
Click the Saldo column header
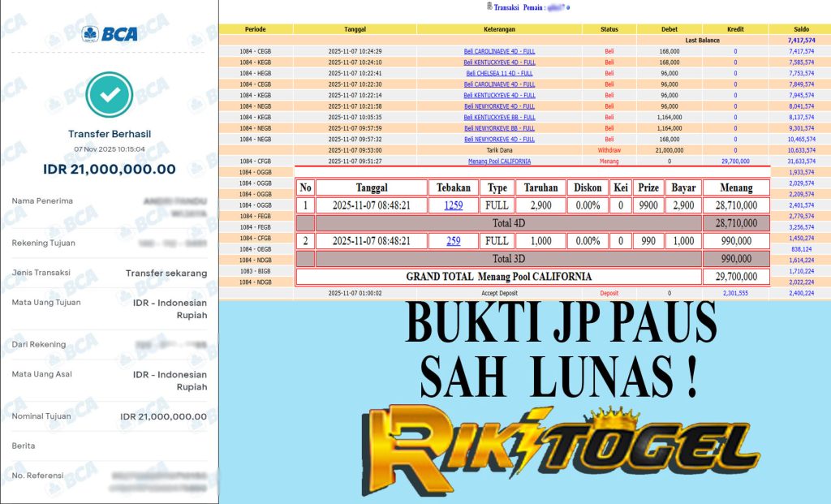click(800, 28)
